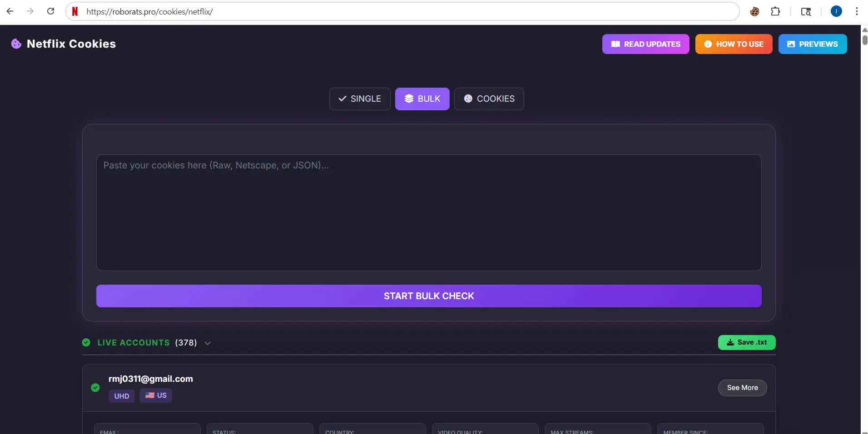Click the Netflix site favicon in address bar
868x434 pixels.
(x=75, y=11)
